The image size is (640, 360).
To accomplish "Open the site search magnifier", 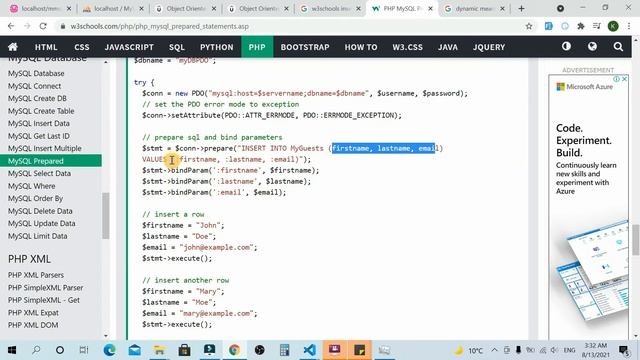I will [618, 47].
